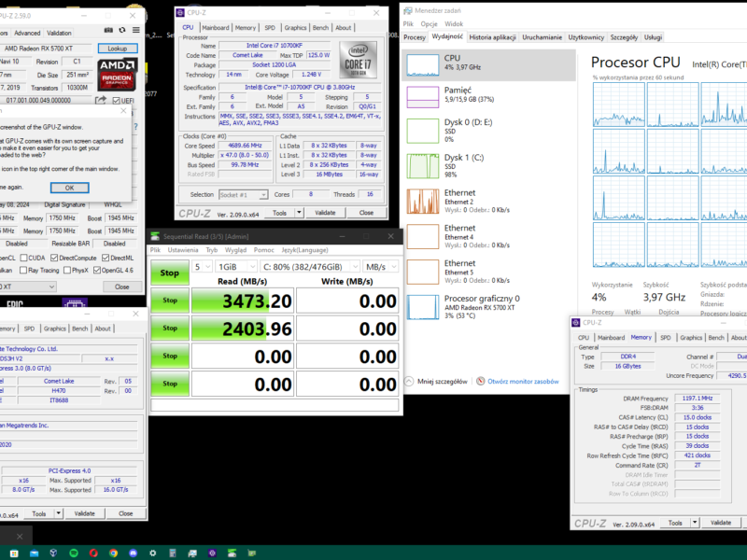
Task: Toggle DirectCompute checkbox in GPU-Z
Action: (x=54, y=258)
